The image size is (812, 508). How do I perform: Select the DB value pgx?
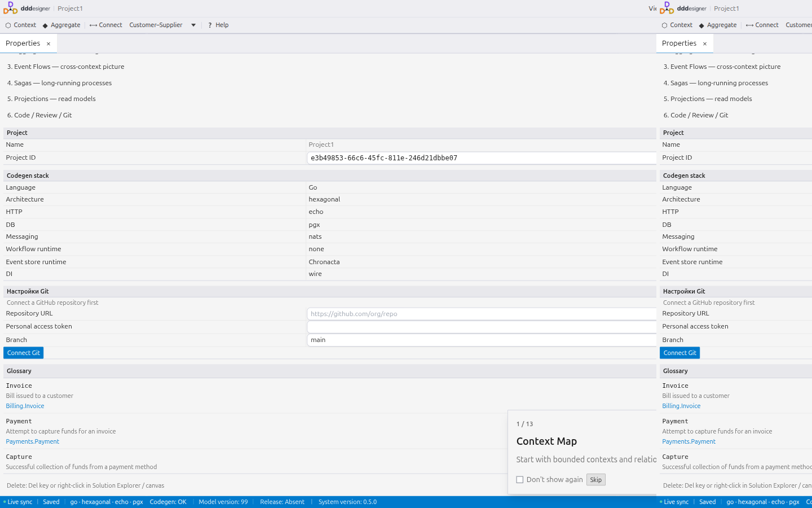tap(314, 225)
